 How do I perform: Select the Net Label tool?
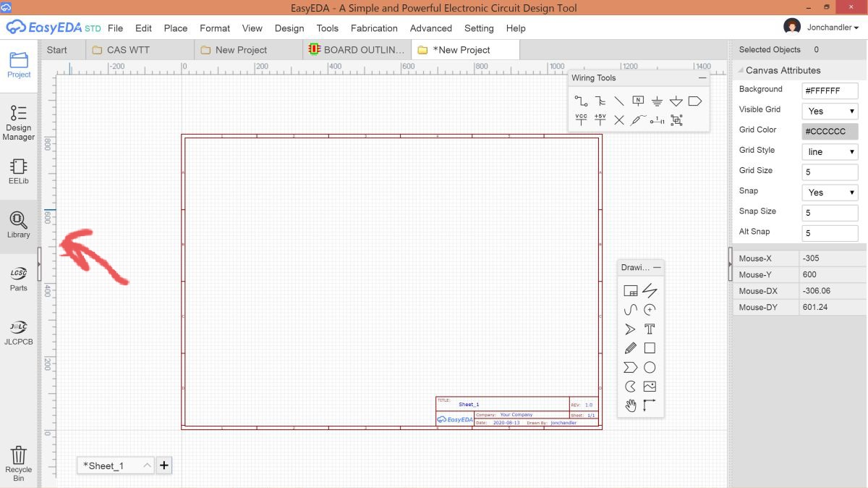pos(638,101)
